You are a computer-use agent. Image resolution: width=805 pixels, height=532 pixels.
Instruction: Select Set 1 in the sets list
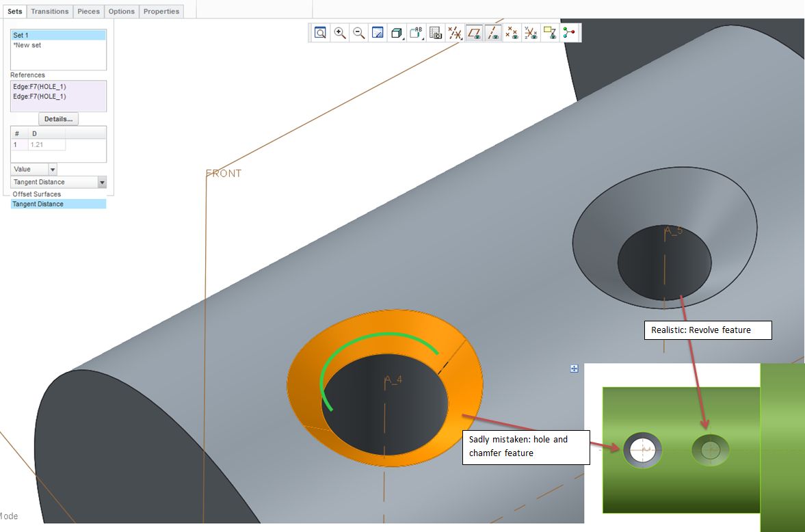tap(58, 35)
